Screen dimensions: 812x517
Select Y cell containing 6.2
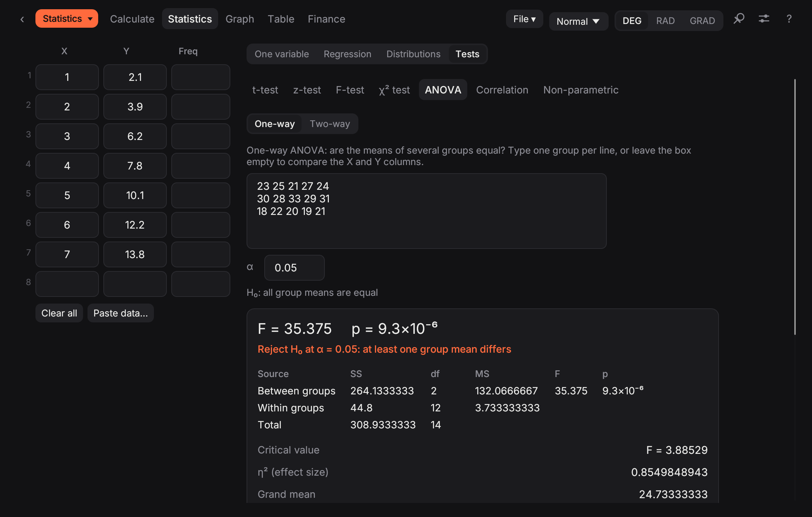click(x=135, y=136)
